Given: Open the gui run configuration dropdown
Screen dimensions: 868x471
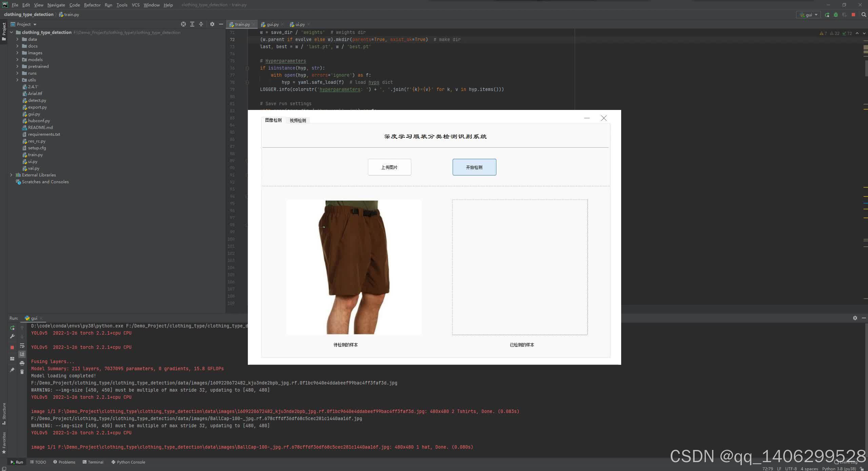Looking at the screenshot, I should (809, 15).
